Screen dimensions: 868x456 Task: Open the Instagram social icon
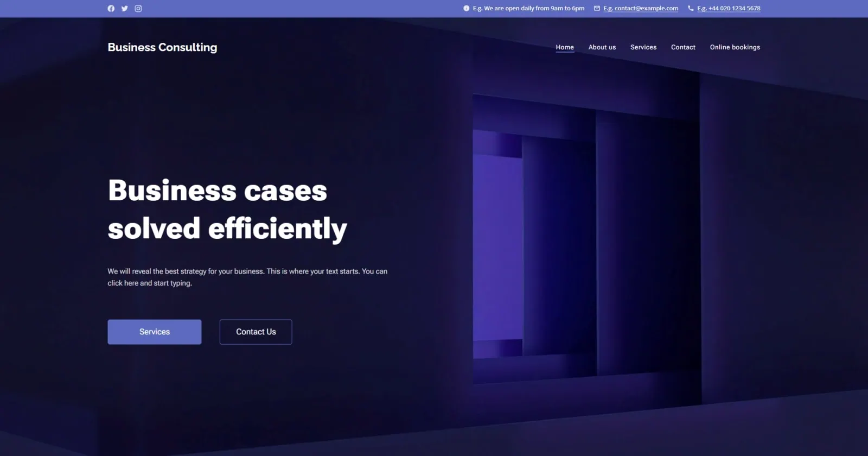click(x=138, y=9)
